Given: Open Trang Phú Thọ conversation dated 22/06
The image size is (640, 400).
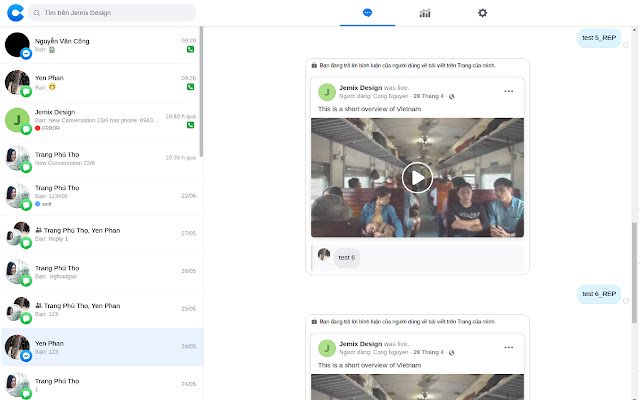Looking at the screenshot, I should click(x=101, y=196).
